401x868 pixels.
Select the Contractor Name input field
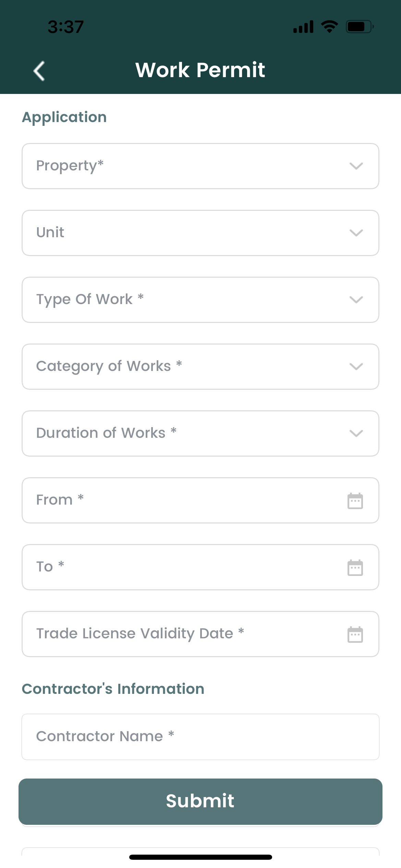(x=200, y=736)
